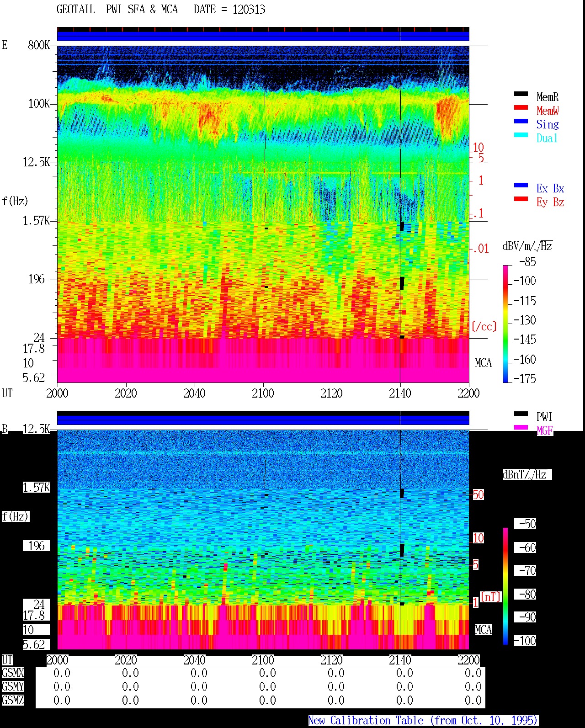This screenshot has width=585, height=728.
Task: Click the MCA label beside electric spectrogram
Action: point(484,363)
